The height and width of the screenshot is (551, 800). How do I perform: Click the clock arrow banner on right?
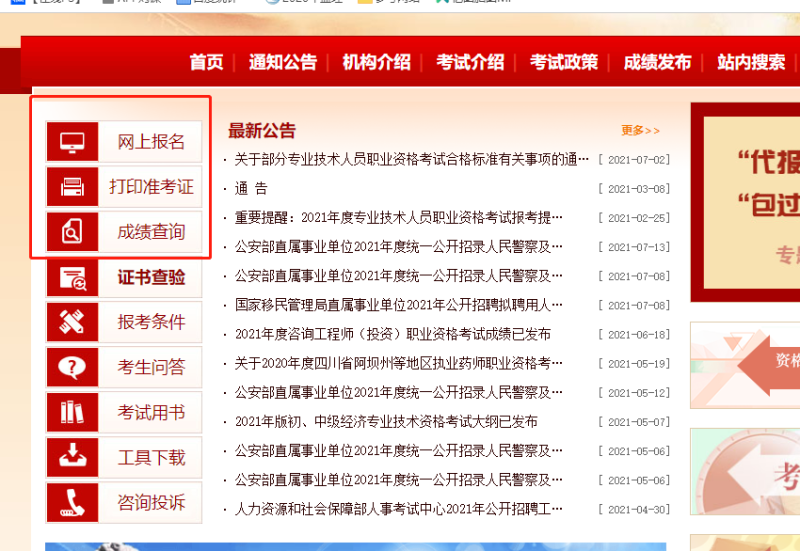tap(745, 471)
